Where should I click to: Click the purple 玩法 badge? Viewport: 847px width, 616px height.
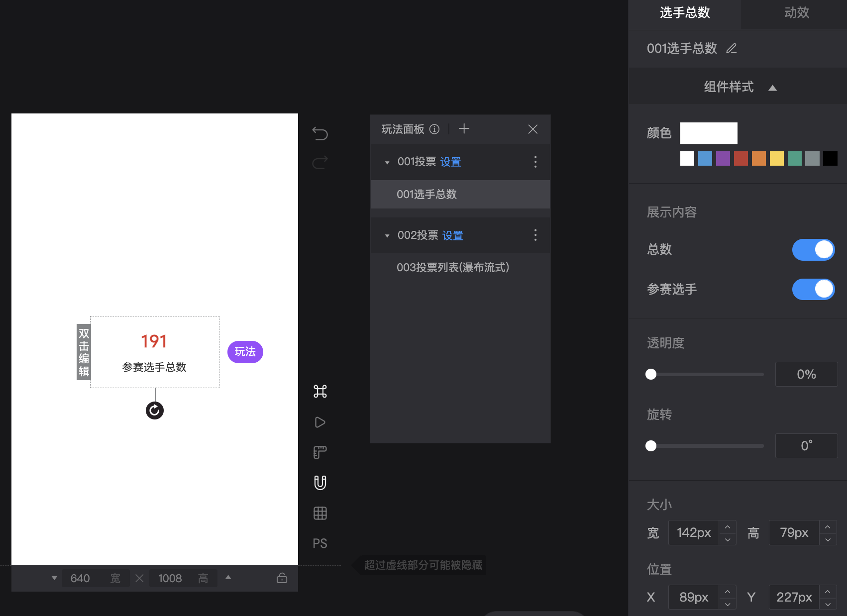tap(245, 352)
